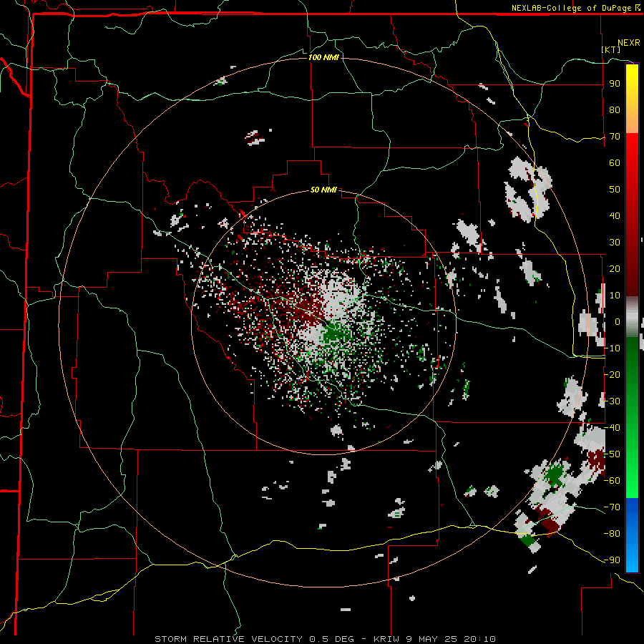Click the positive 60 value on the velocity scale
The width and height of the screenshot is (644, 644).
point(615,163)
